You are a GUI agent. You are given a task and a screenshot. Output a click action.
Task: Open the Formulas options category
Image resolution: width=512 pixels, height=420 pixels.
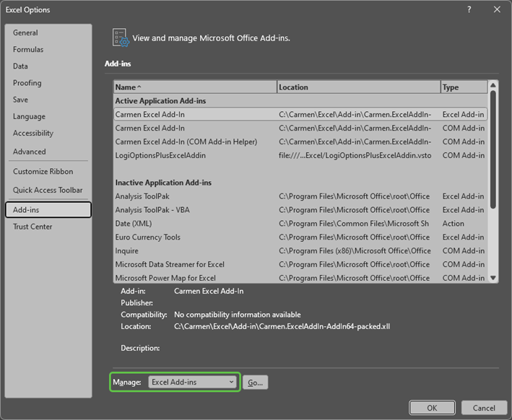click(x=28, y=49)
